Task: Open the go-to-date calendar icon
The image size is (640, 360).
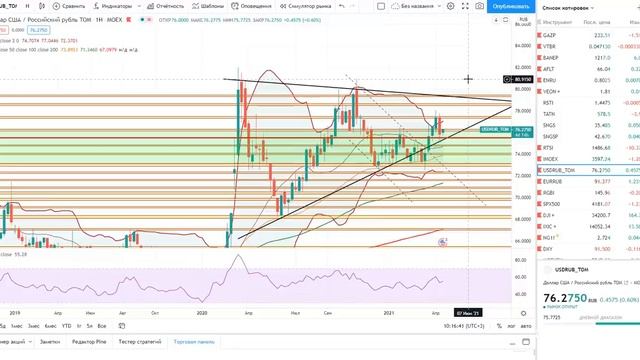Action: pos(121,326)
